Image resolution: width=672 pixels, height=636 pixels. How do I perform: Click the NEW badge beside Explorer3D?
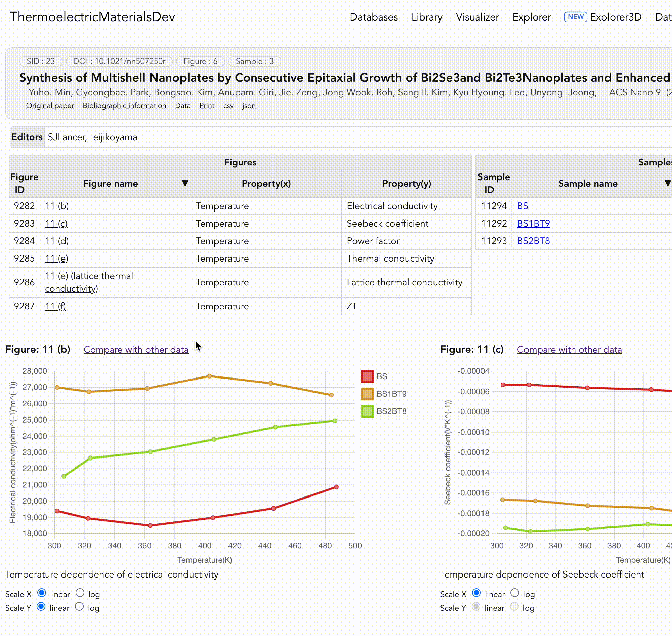576,17
